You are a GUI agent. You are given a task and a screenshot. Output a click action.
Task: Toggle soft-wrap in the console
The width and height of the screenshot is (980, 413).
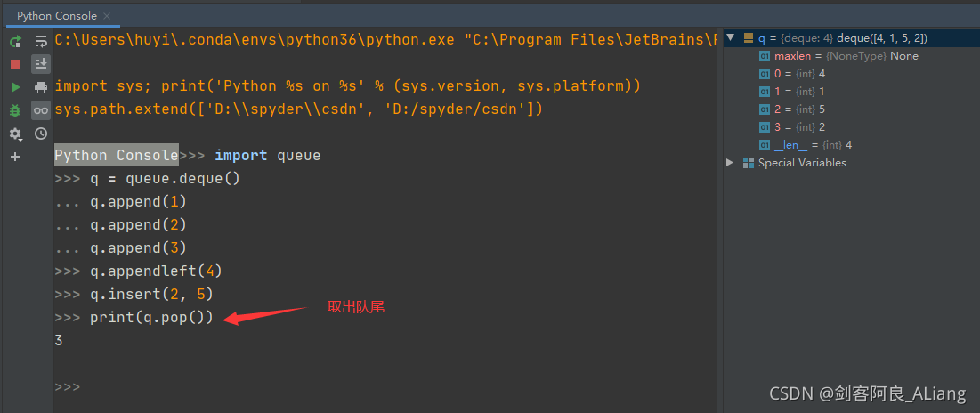(41, 42)
